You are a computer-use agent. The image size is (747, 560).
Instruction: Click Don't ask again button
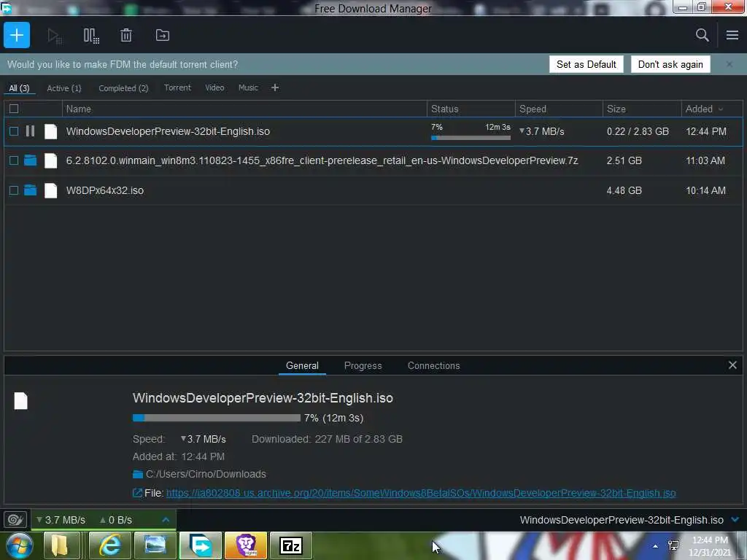[670, 64]
